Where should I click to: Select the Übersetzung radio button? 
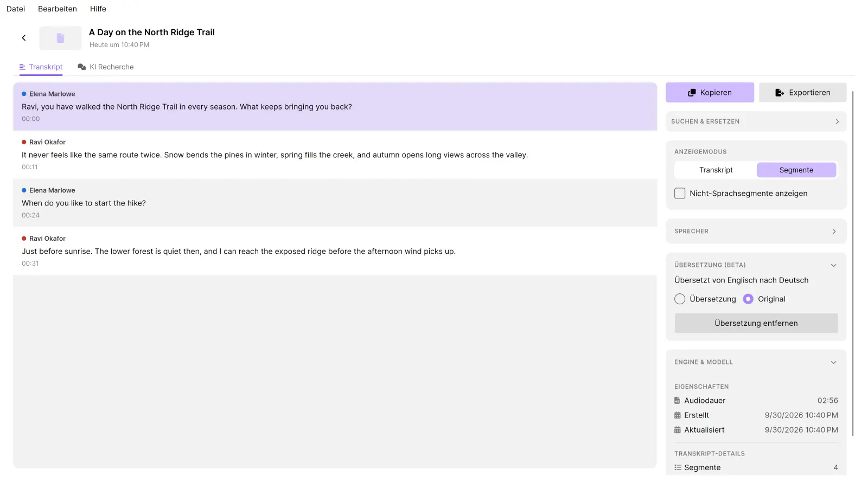click(x=680, y=299)
